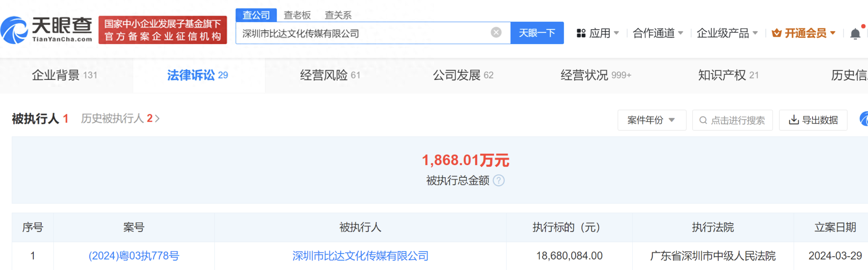This screenshot has width=868, height=270.
Task: Open case link (2024)粤03执778号
Action: tap(134, 256)
